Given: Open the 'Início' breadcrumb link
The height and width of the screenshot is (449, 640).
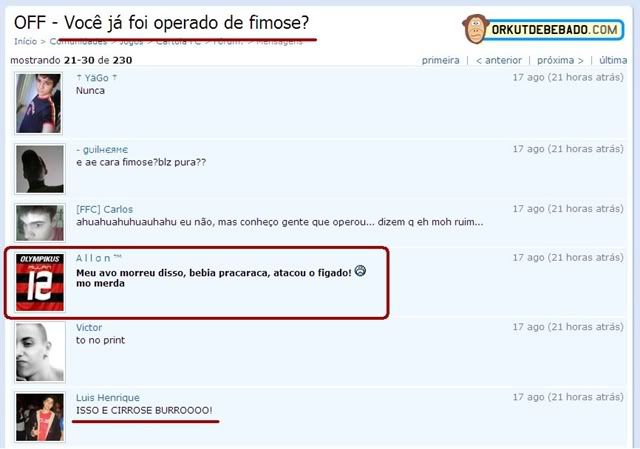Looking at the screenshot, I should pyautogui.click(x=25, y=41).
